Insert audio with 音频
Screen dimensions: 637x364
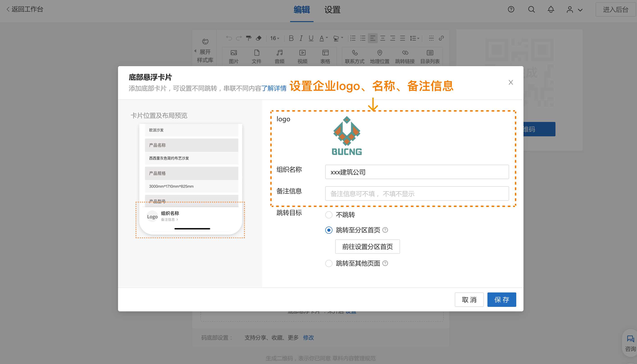(280, 57)
